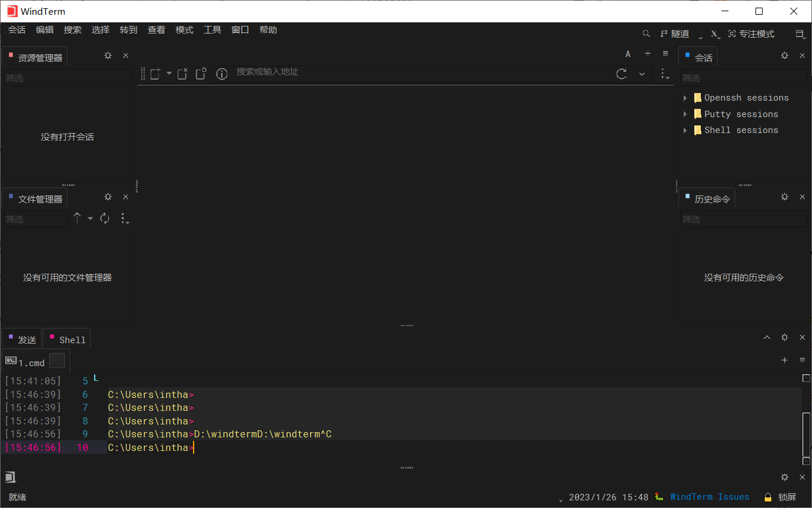Open the 转到 menu
812x508 pixels.
[128, 30]
